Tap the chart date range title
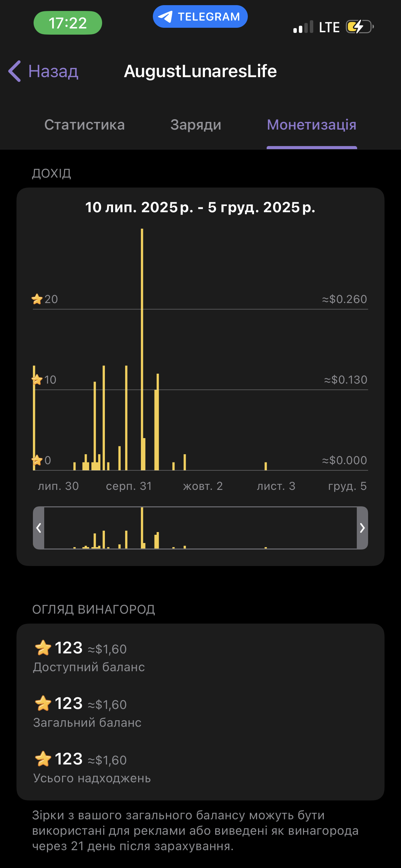Image resolution: width=401 pixels, height=868 pixels. click(x=200, y=207)
